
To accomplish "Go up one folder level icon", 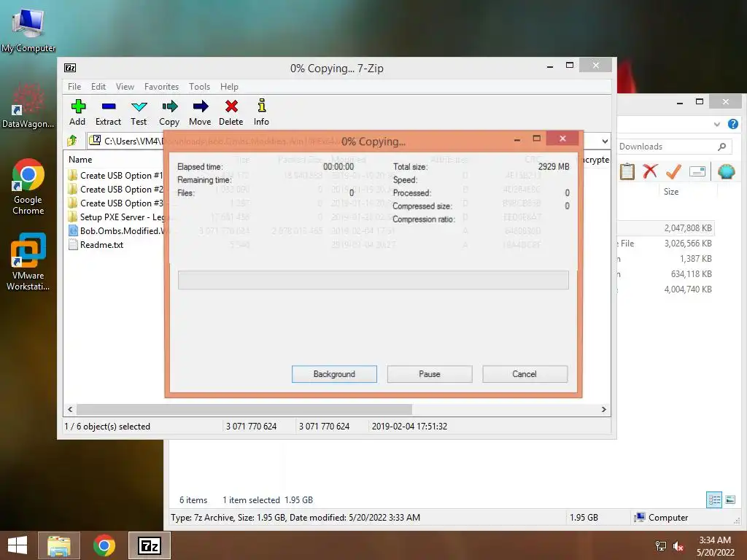I will tap(72, 141).
